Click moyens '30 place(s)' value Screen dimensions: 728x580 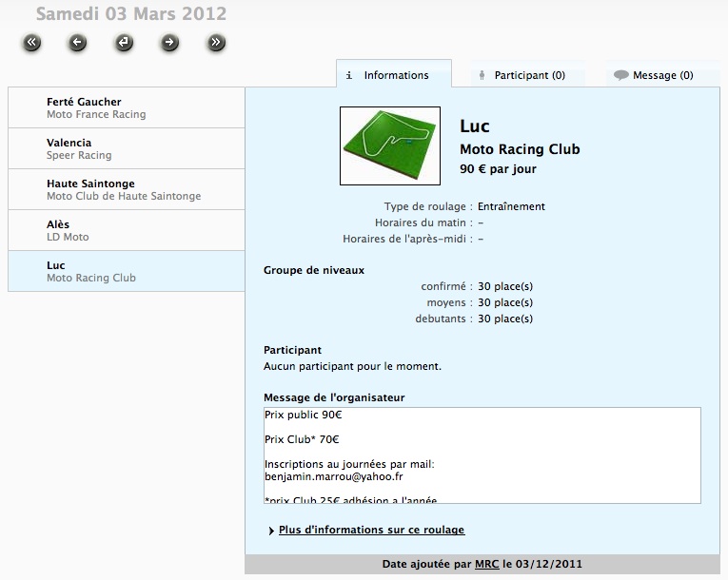coord(505,302)
